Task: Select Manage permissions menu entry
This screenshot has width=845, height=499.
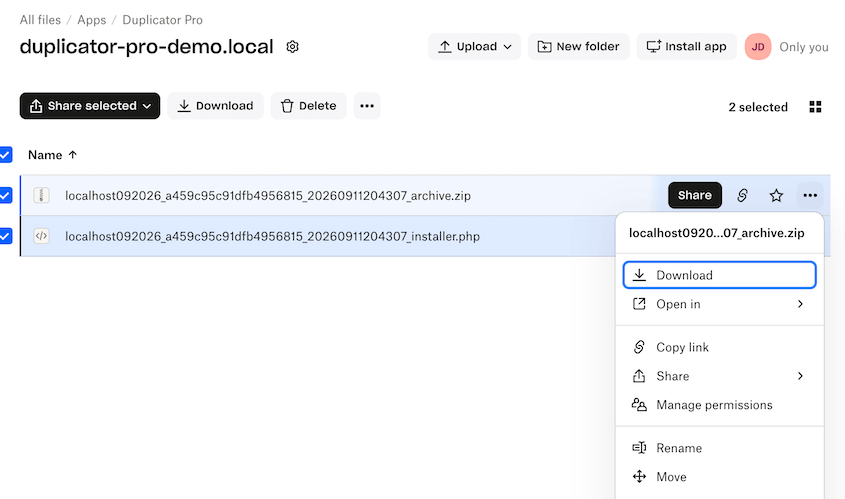Action: click(x=719, y=405)
